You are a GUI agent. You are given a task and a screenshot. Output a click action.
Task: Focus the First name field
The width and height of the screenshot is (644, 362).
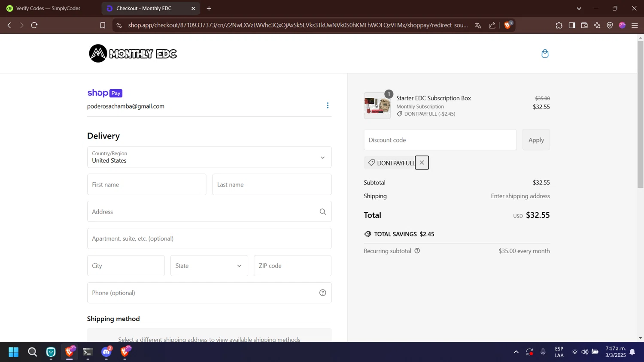coord(146,184)
